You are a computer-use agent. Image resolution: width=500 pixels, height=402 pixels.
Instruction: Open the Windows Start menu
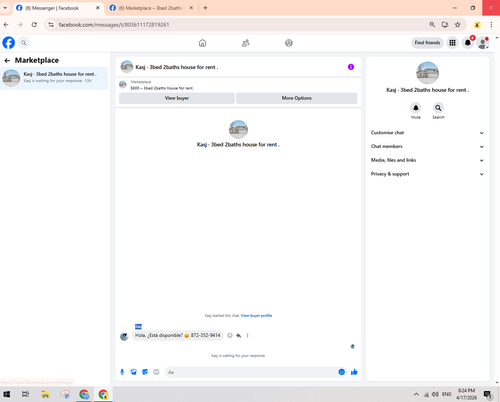coord(6,394)
